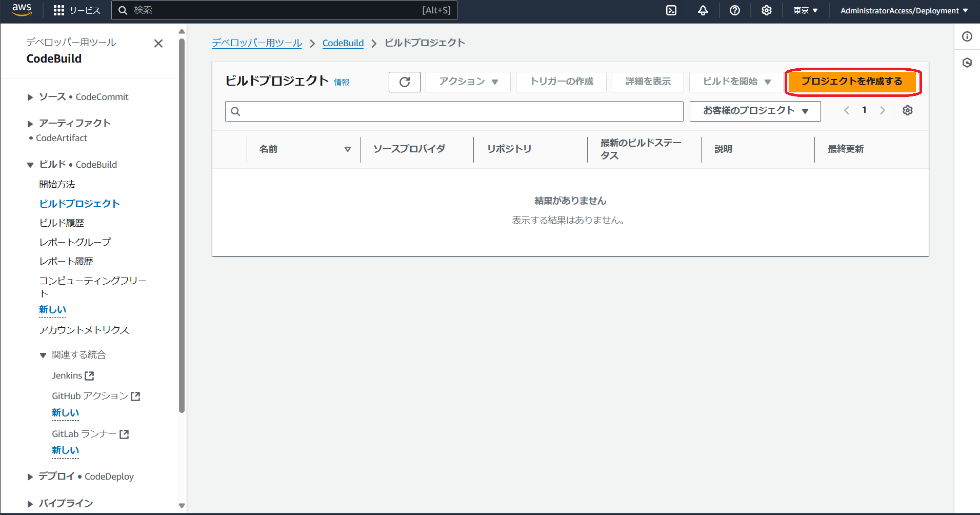Open the 東京 region selector

pyautogui.click(x=805, y=10)
